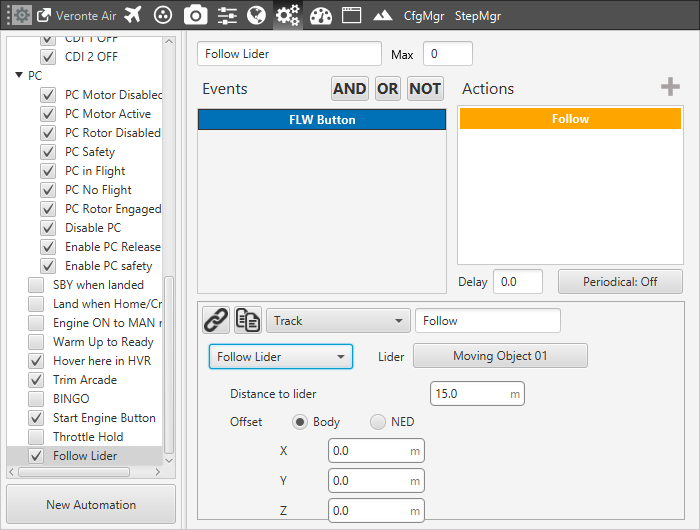The height and width of the screenshot is (530, 700).
Task: Click the export/pop-out arrow icon beside Veronte Air
Action: click(x=44, y=16)
